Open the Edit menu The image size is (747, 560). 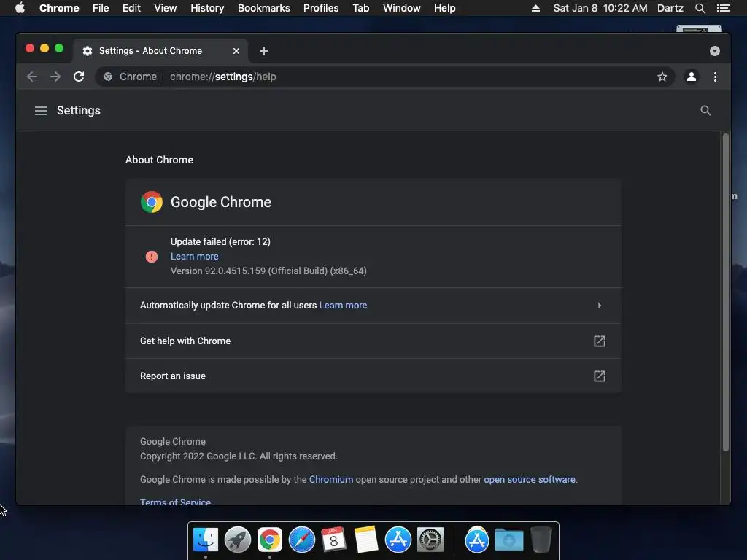131,8
